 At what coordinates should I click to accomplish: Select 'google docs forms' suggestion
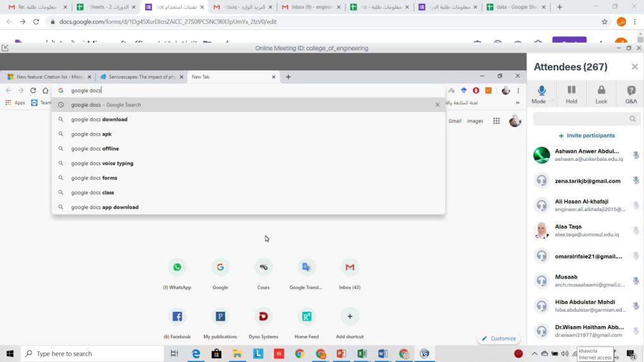(x=94, y=178)
